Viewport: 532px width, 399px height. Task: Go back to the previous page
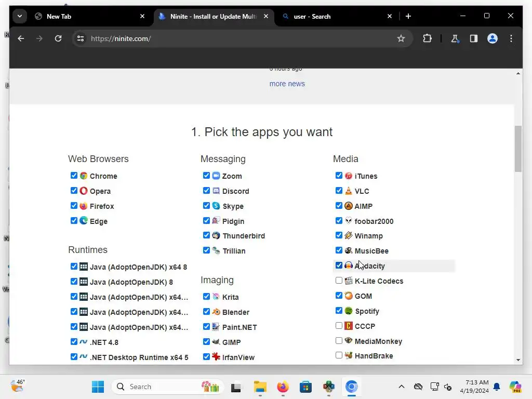21,38
